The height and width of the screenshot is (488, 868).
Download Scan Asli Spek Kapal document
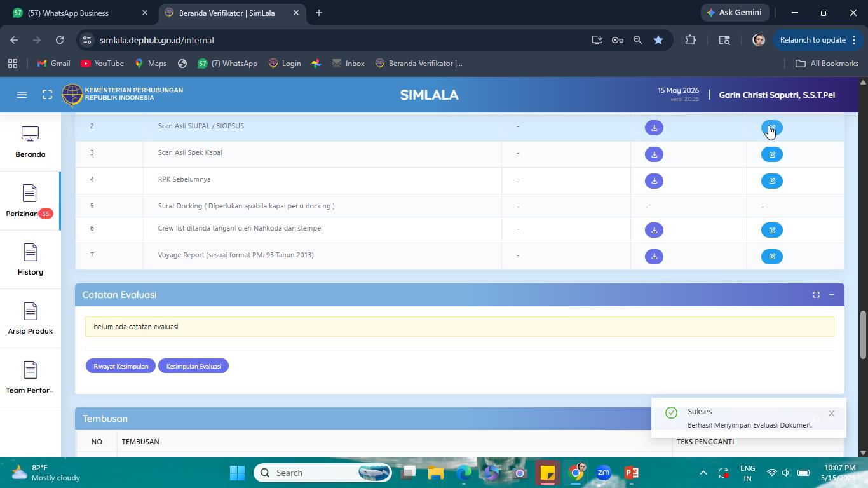pyautogui.click(x=654, y=154)
